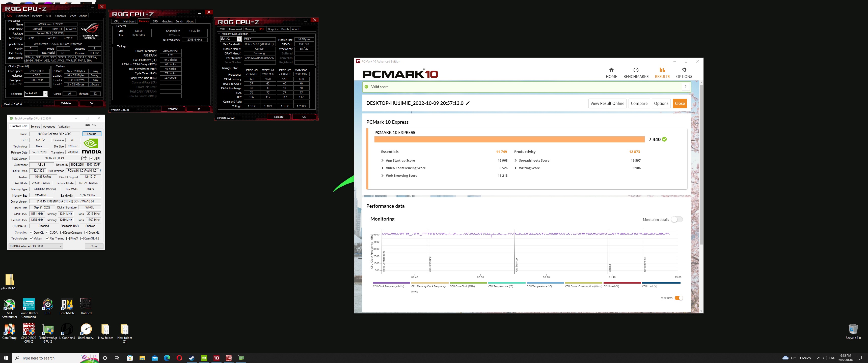Open Graphics tab in the CPU-Z SPD window

(x=273, y=29)
